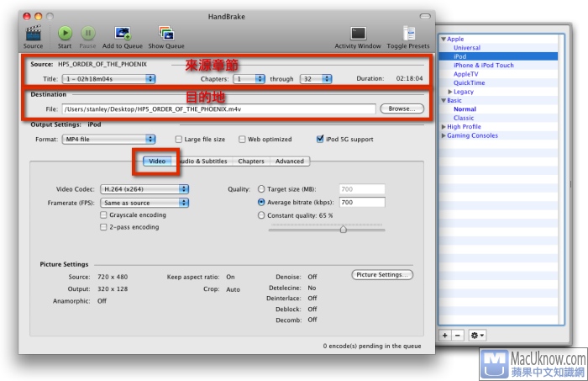Screen dimensions: 588x381
Task: Click the Add to Queue icon
Action: click(123, 33)
